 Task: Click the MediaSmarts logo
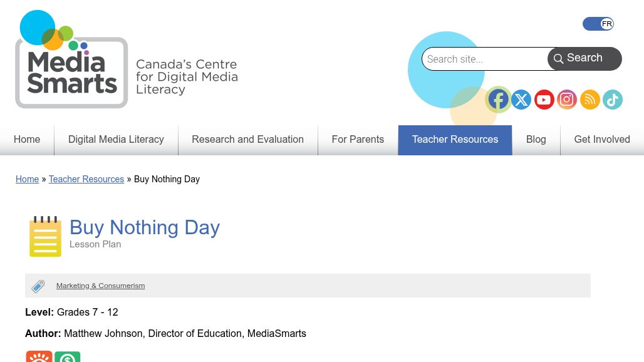(71, 60)
